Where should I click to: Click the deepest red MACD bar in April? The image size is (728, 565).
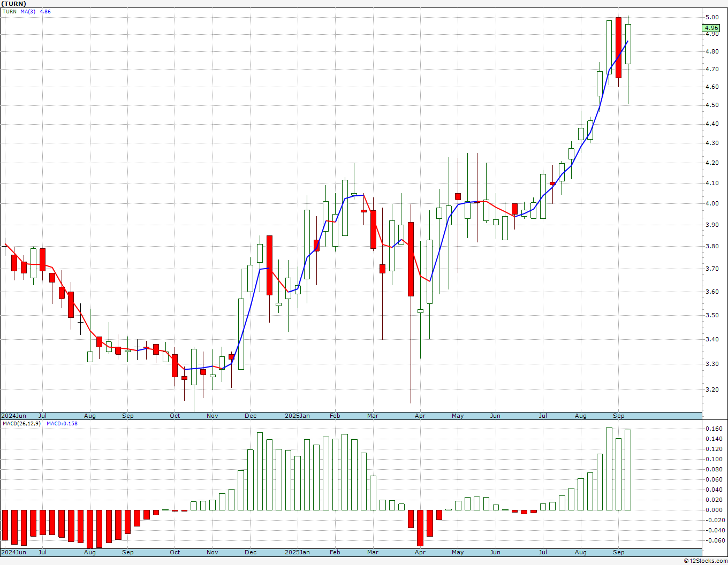pos(420,528)
